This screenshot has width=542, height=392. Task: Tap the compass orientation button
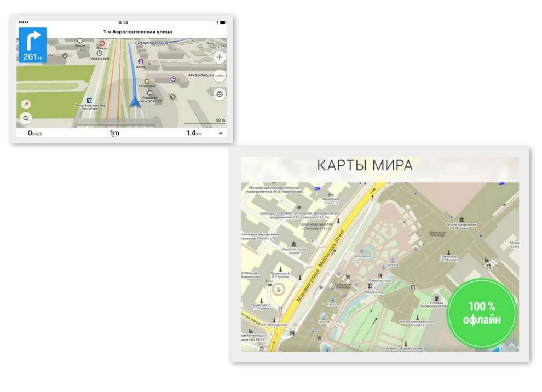pyautogui.click(x=26, y=104)
